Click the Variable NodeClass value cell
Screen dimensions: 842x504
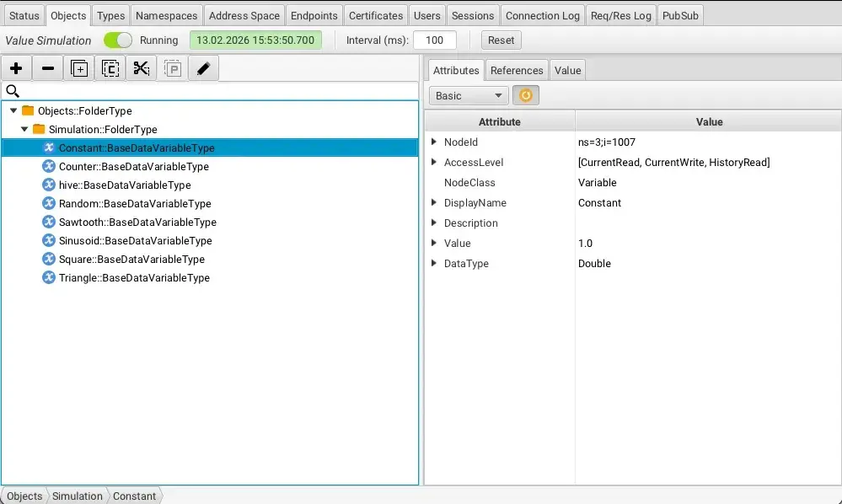(x=708, y=183)
